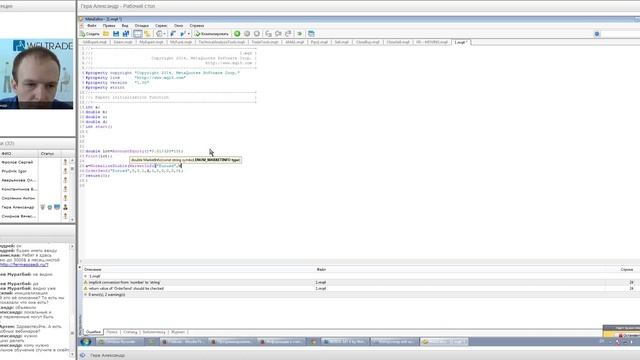Click the grey stop debugging icon

tap(257, 34)
